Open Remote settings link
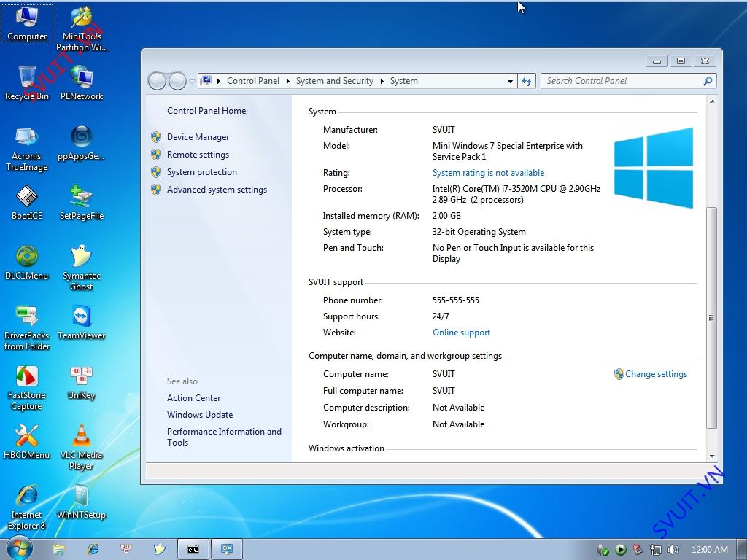This screenshot has height=560, width=747. [198, 155]
